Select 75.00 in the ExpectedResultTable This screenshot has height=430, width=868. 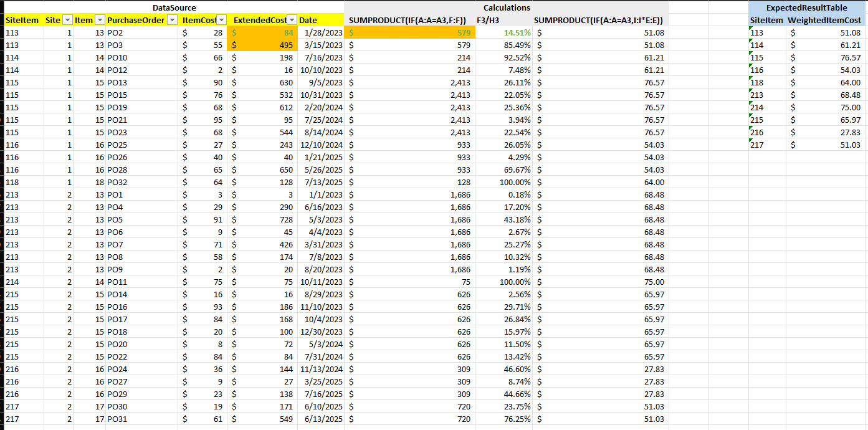point(827,107)
